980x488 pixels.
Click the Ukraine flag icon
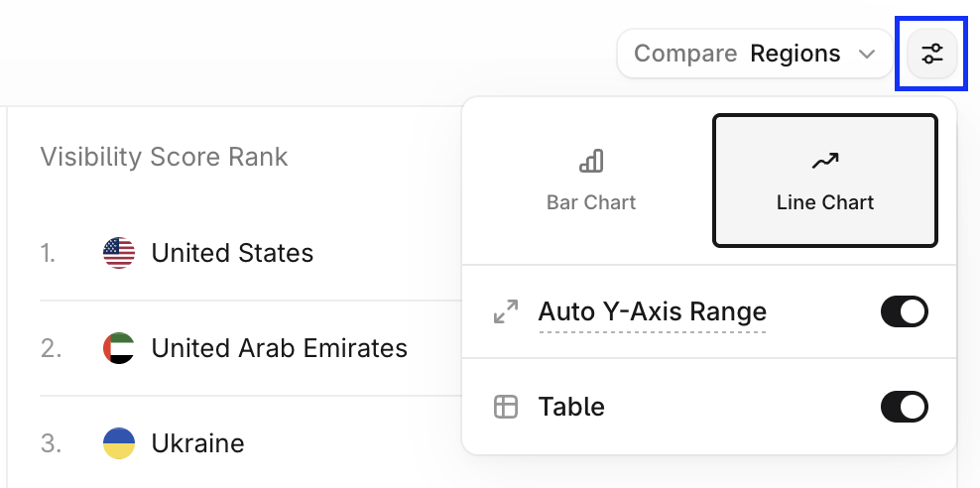[119, 443]
